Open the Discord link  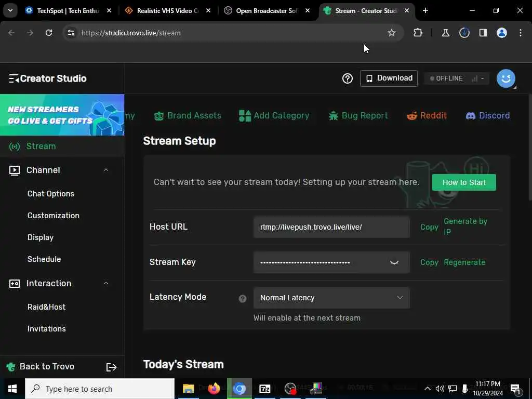[x=488, y=116]
